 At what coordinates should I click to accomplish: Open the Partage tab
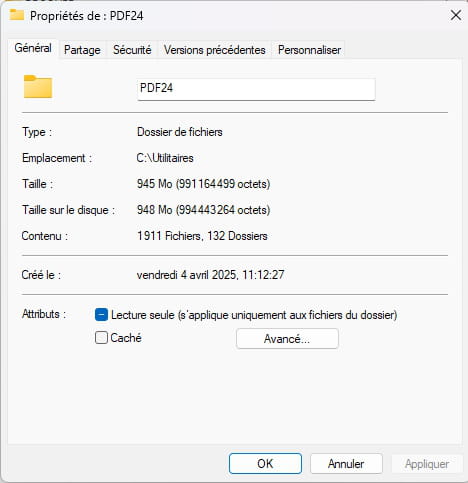coord(82,50)
